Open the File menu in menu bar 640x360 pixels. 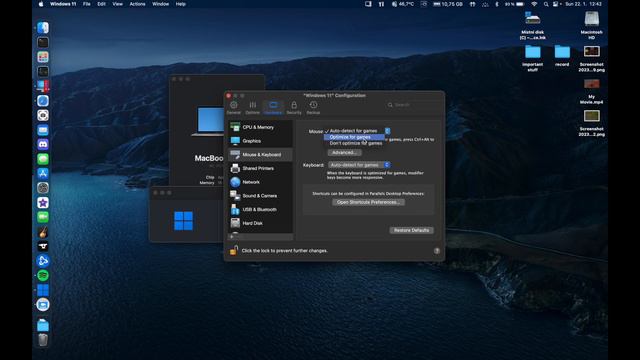(87, 4)
